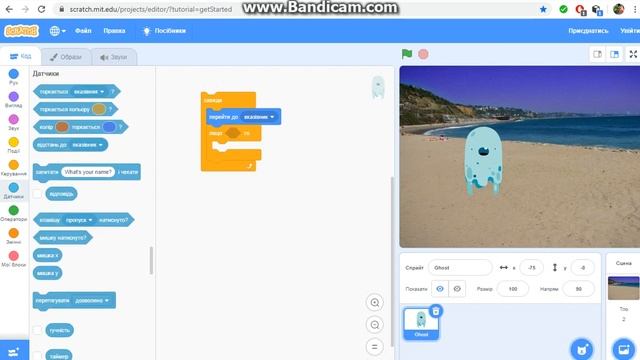
Task: Edit the sprite direction field
Action: pyautogui.click(x=578, y=289)
